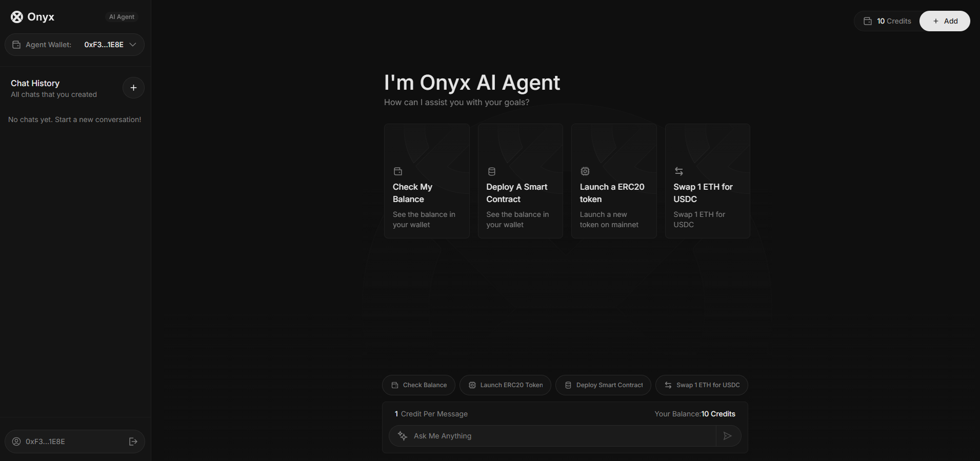Click the wallet icon beside Agent Wallet
The image size is (980, 461).
(x=16, y=45)
